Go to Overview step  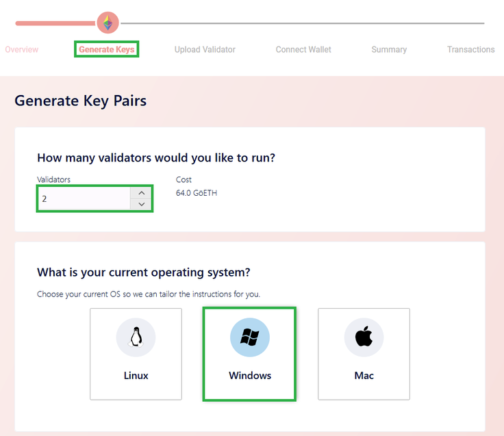[21, 49]
